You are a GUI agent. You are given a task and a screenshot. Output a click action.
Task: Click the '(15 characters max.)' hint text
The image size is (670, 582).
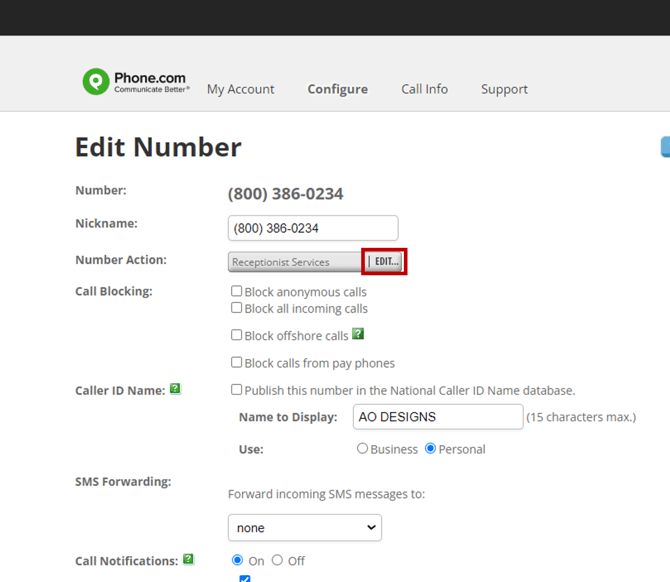click(581, 417)
